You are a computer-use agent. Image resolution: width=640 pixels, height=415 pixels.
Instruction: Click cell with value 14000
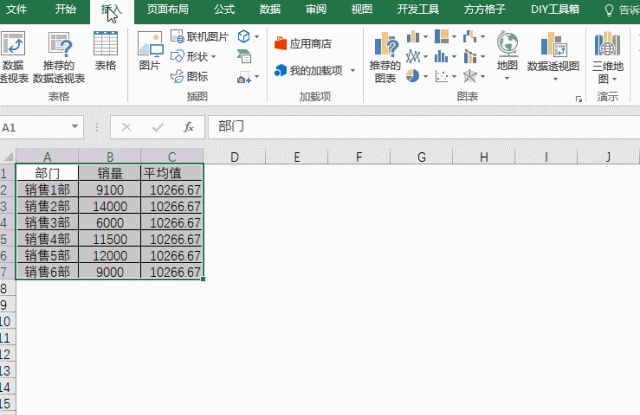coord(110,206)
